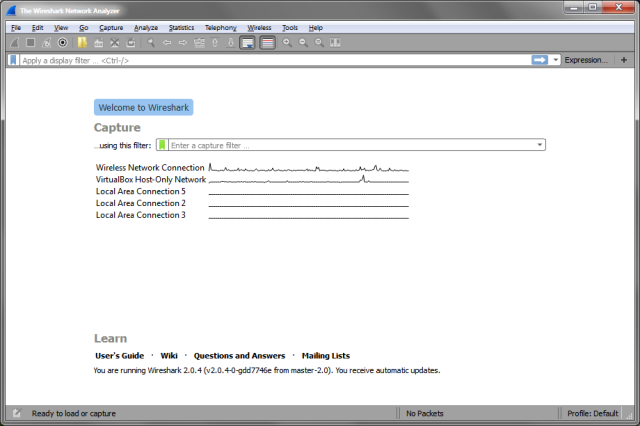Apply display filter with blue arrow button
This screenshot has height=426, width=640.
pos(540,60)
